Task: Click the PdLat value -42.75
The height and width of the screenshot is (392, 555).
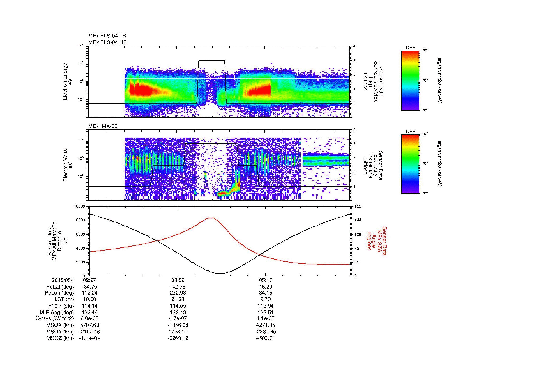Action: pos(178,287)
